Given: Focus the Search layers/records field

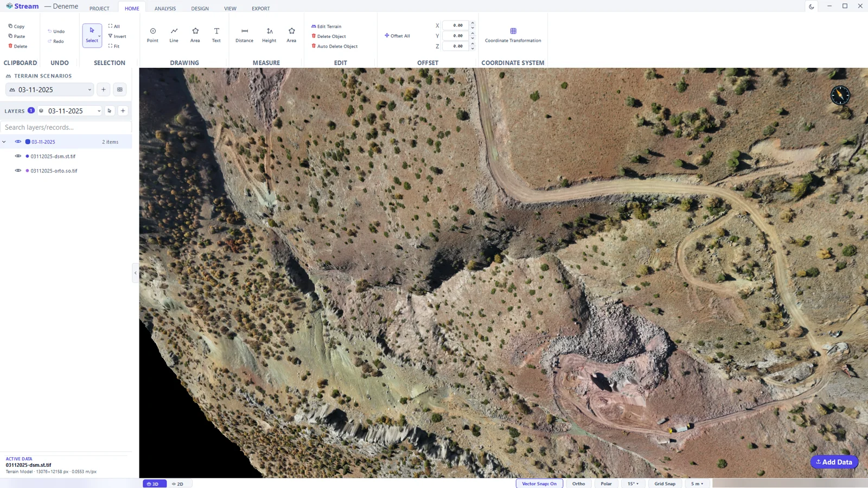Looking at the screenshot, I should pos(66,127).
